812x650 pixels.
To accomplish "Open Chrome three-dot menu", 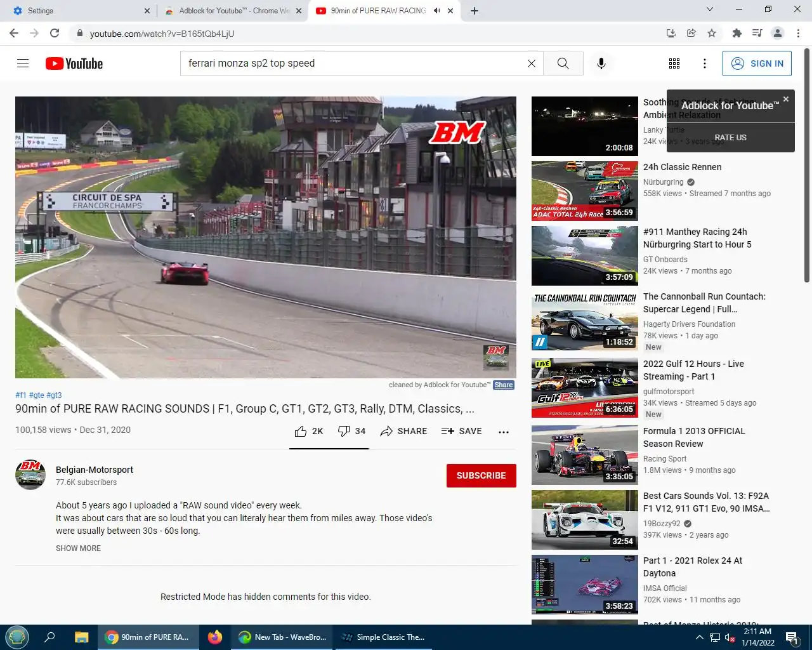I will 798,33.
